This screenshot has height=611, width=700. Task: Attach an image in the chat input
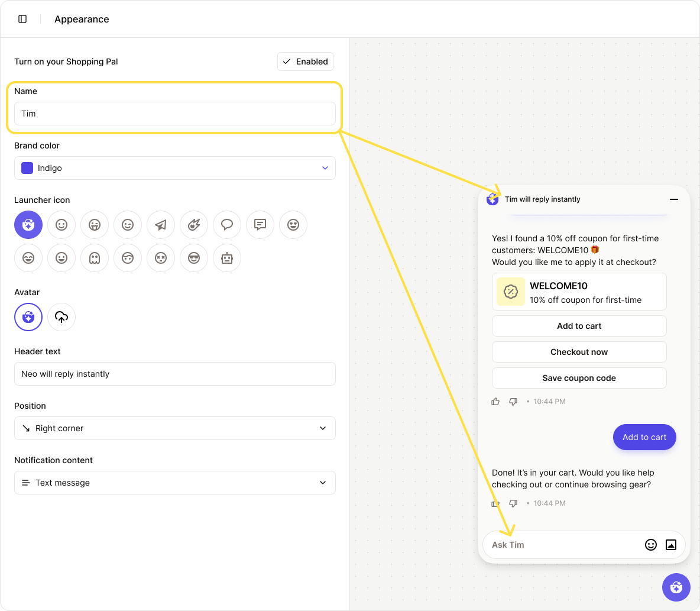[671, 544]
